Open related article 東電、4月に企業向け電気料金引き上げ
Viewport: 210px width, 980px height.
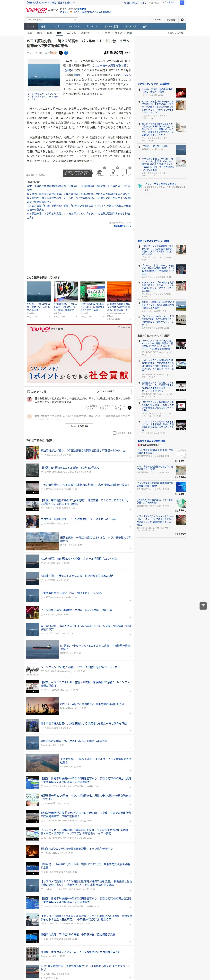(78, 188)
